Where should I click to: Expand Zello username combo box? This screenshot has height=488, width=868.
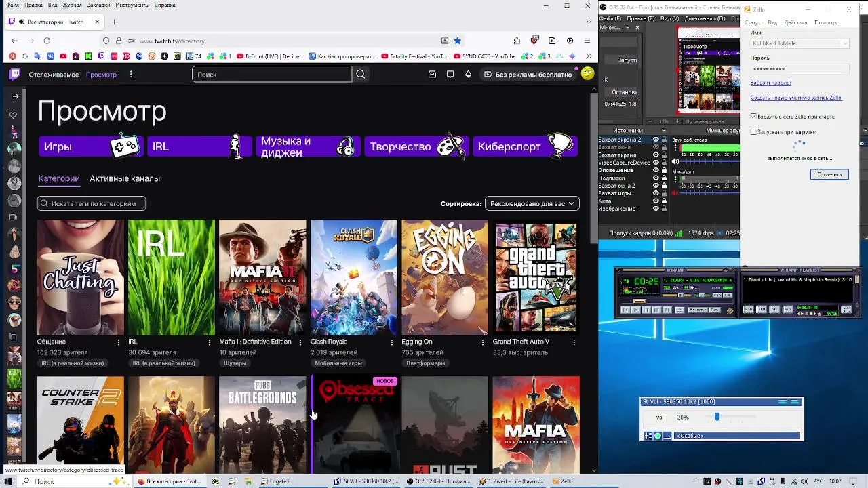click(844, 43)
